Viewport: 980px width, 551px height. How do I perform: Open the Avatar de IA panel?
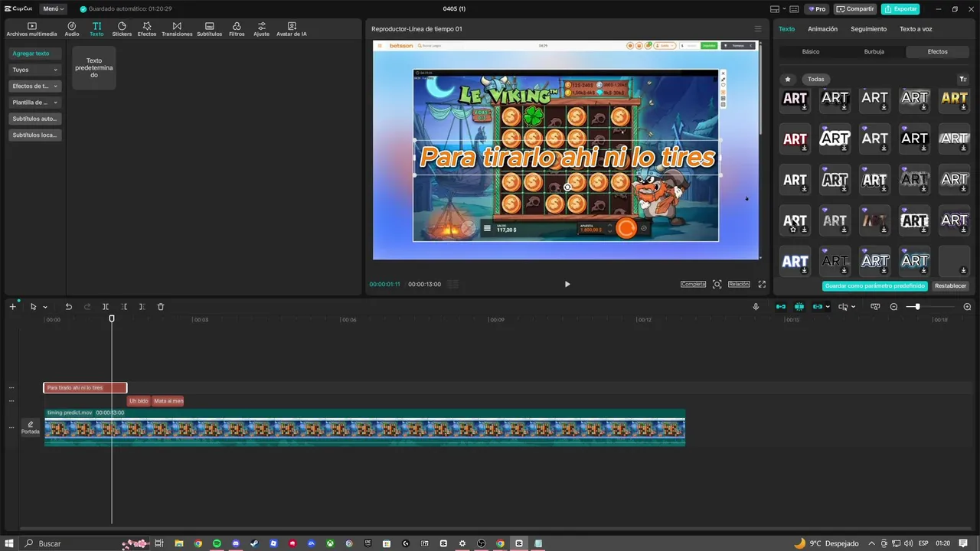(292, 29)
